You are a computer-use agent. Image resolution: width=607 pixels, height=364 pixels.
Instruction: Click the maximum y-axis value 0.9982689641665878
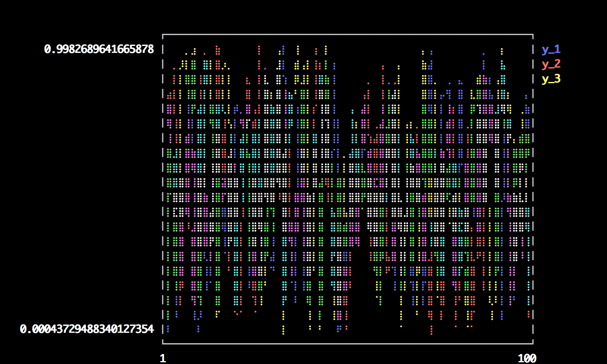tap(99, 49)
